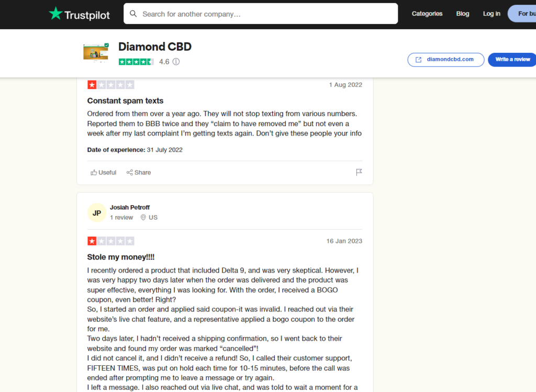Click the For business button
The height and width of the screenshot is (392, 536).
pos(522,14)
